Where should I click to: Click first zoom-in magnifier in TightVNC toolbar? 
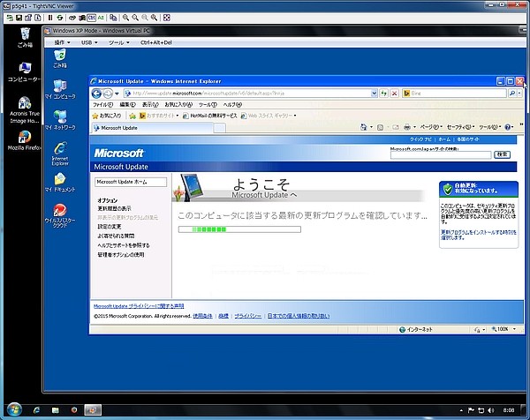(x=125, y=18)
